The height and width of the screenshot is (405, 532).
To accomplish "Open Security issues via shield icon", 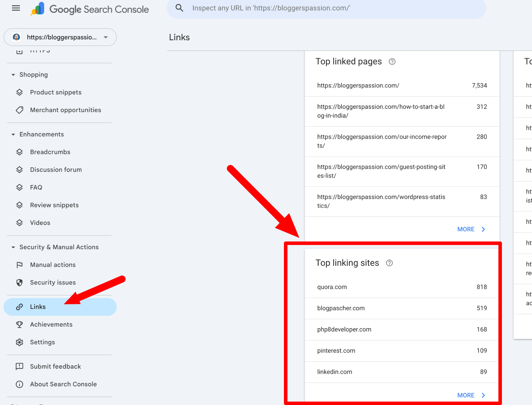I will [20, 282].
